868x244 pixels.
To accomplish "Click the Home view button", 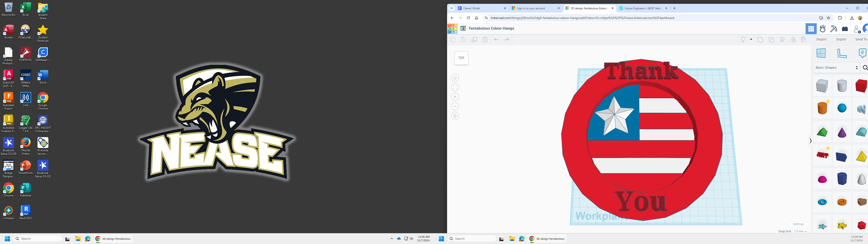I will [455, 78].
